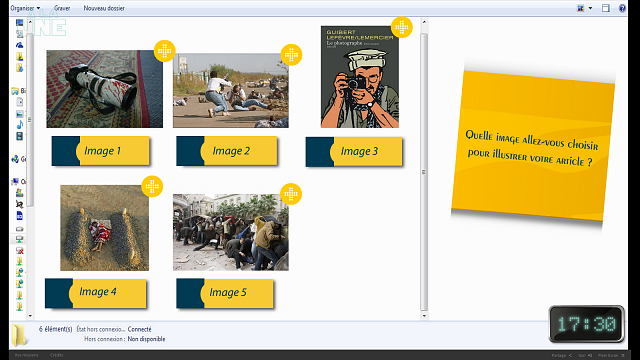Zoom Image 3 book cover via plus icon
Image resolution: width=640 pixels, height=360 pixels.
click(x=402, y=27)
